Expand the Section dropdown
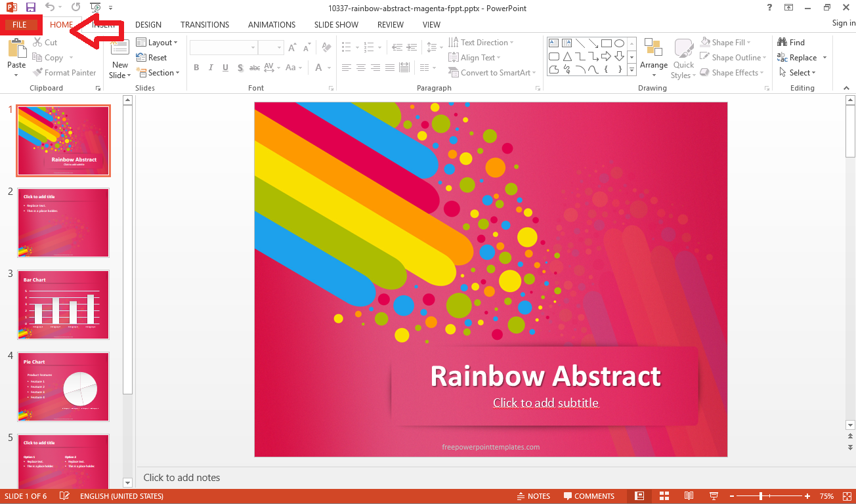Viewport: 856px width, 504px height. click(157, 73)
